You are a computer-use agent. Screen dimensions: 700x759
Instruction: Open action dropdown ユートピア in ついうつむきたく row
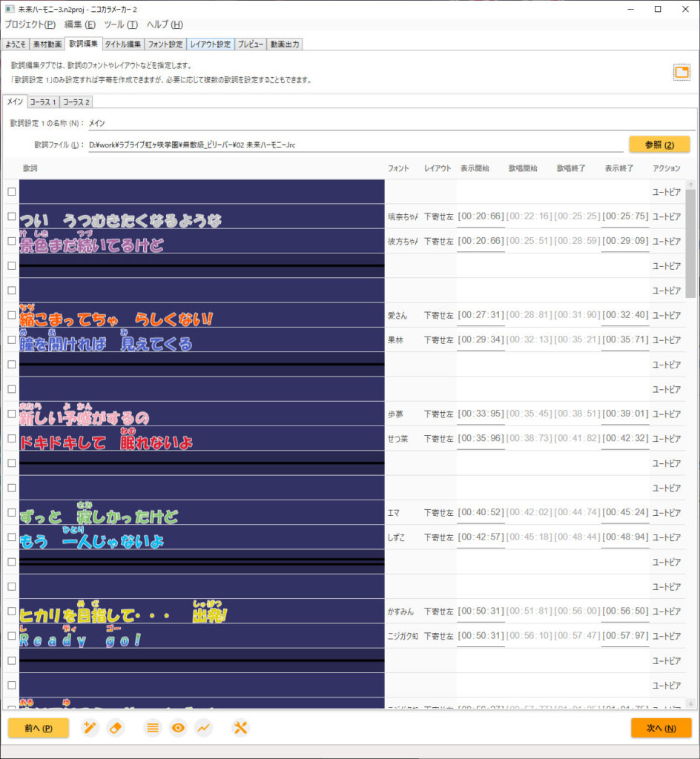tap(667, 217)
